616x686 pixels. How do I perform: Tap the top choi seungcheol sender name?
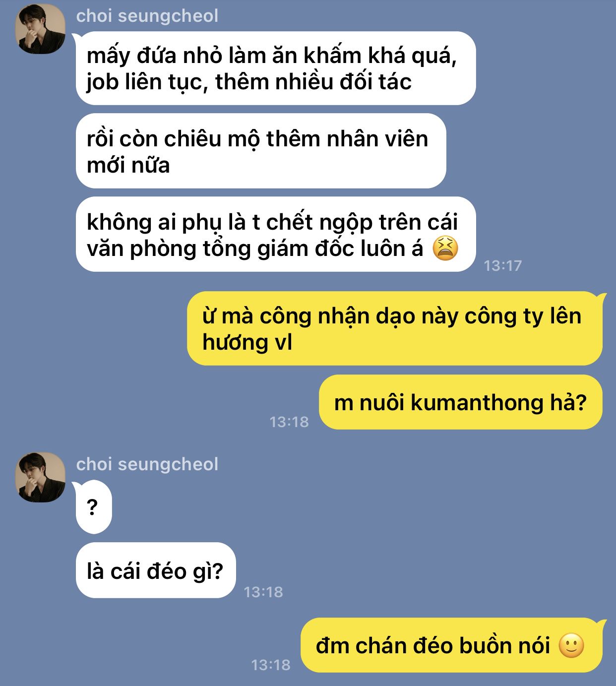pos(147,16)
